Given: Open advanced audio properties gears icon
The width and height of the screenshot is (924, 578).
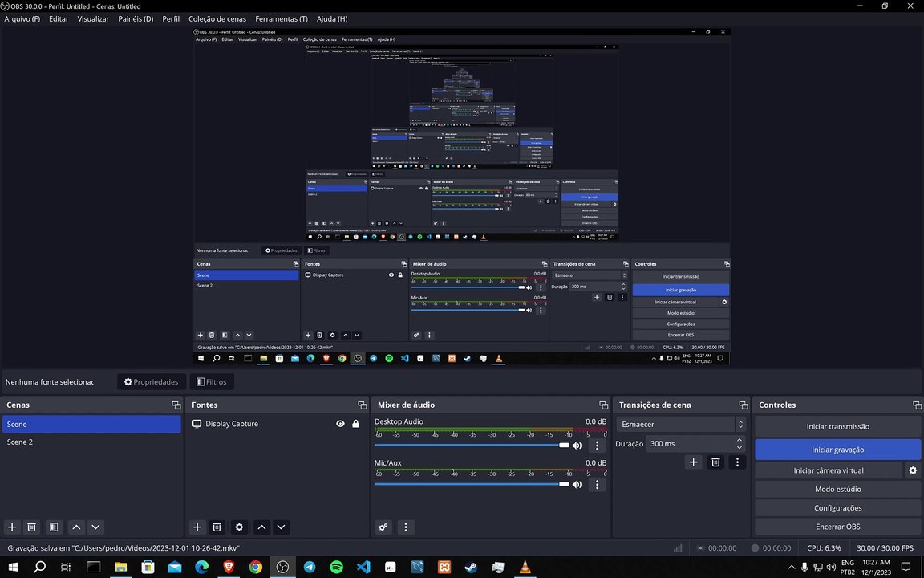Looking at the screenshot, I should tap(383, 527).
